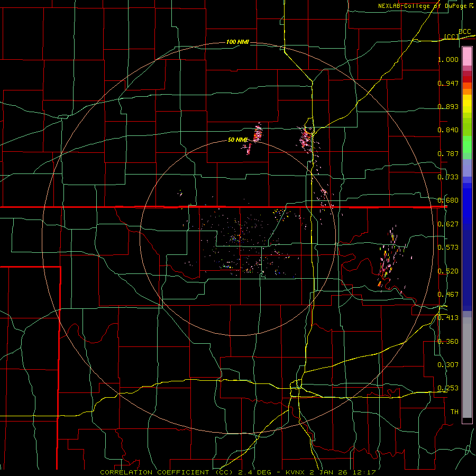Select the 0.467 scale value
476x476 pixels.
click(x=448, y=295)
